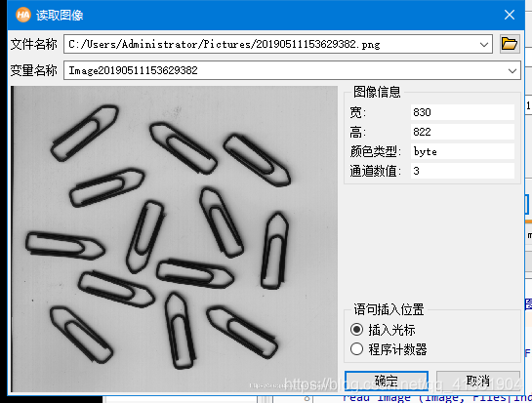532x403 pixels.
Task: Expand the file name dropdown arrow
Action: 484,44
